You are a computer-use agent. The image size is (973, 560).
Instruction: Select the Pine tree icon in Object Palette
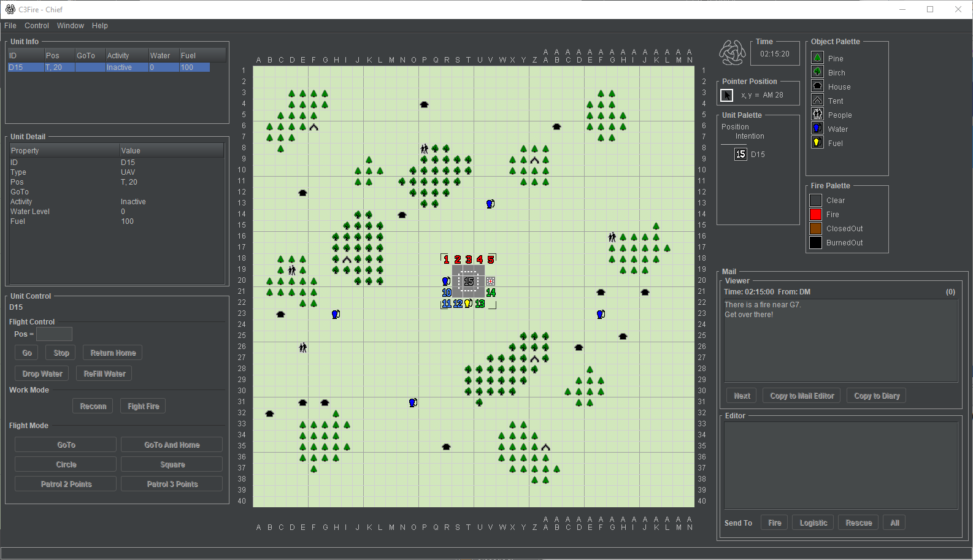[817, 58]
